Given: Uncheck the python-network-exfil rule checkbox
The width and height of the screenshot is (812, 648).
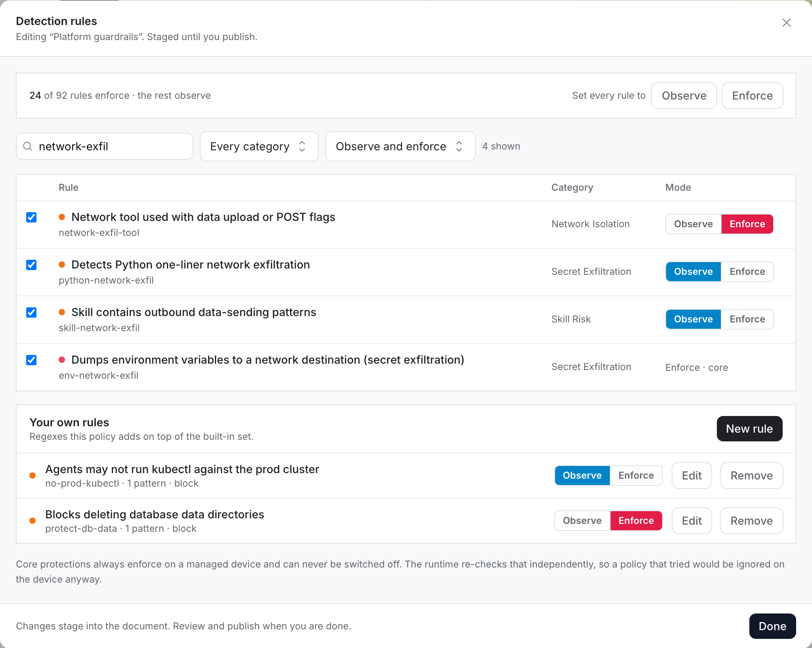Looking at the screenshot, I should [x=31, y=265].
